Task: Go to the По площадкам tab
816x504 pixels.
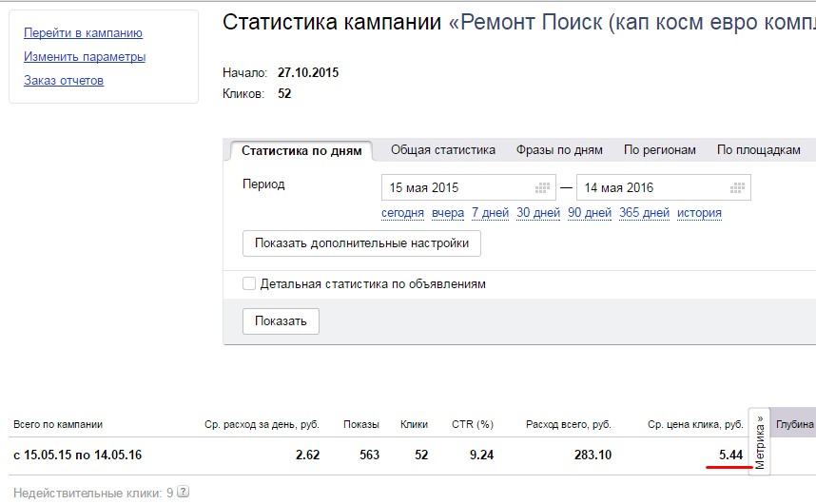Action: 758,150
